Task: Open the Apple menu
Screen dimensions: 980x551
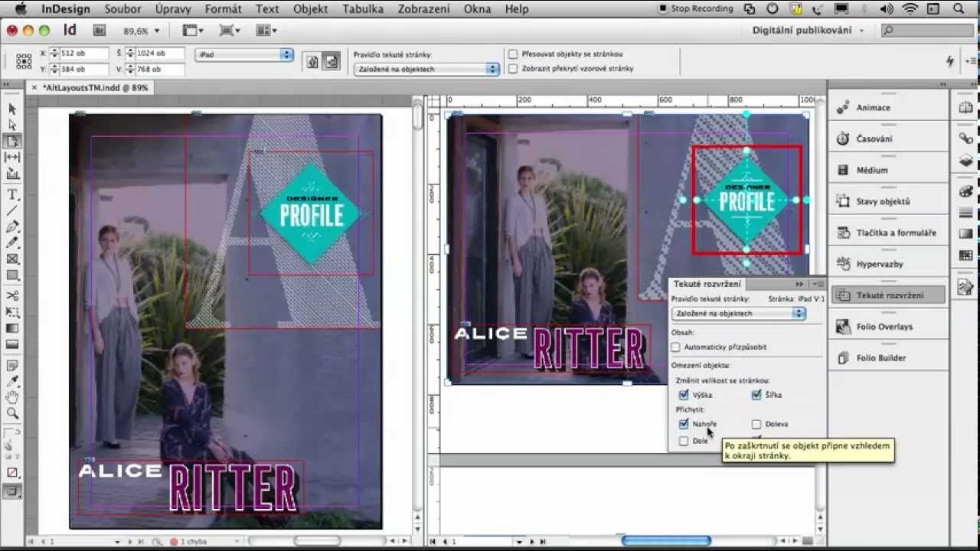Action: tap(21, 9)
